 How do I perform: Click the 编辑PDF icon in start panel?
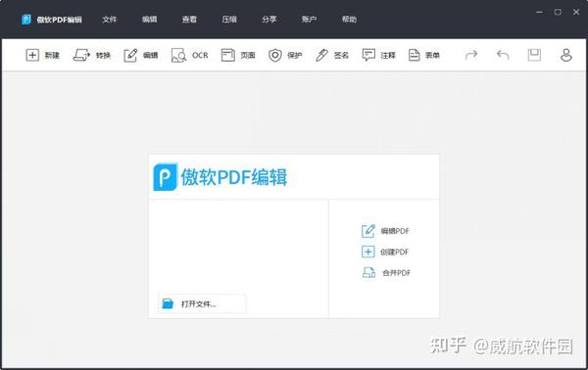pyautogui.click(x=367, y=231)
